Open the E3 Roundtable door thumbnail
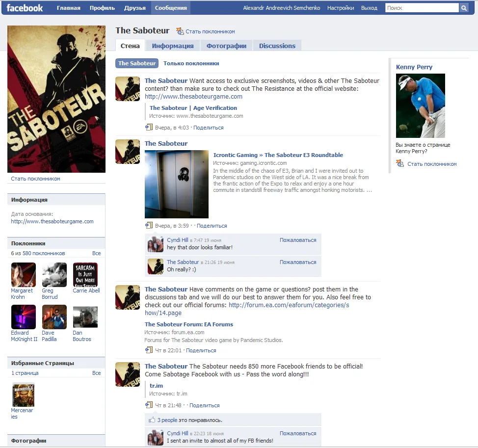The width and height of the screenshot is (478, 448). (x=177, y=184)
